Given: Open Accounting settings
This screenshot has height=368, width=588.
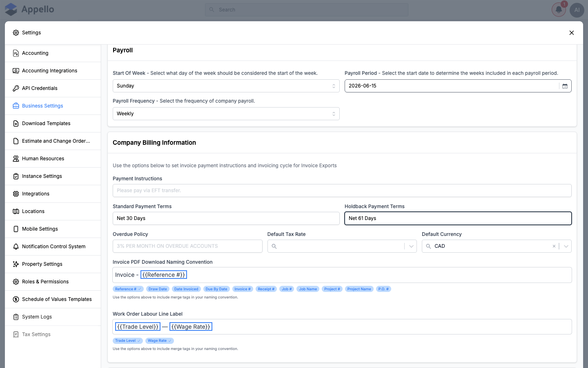Looking at the screenshot, I should pyautogui.click(x=53, y=53).
